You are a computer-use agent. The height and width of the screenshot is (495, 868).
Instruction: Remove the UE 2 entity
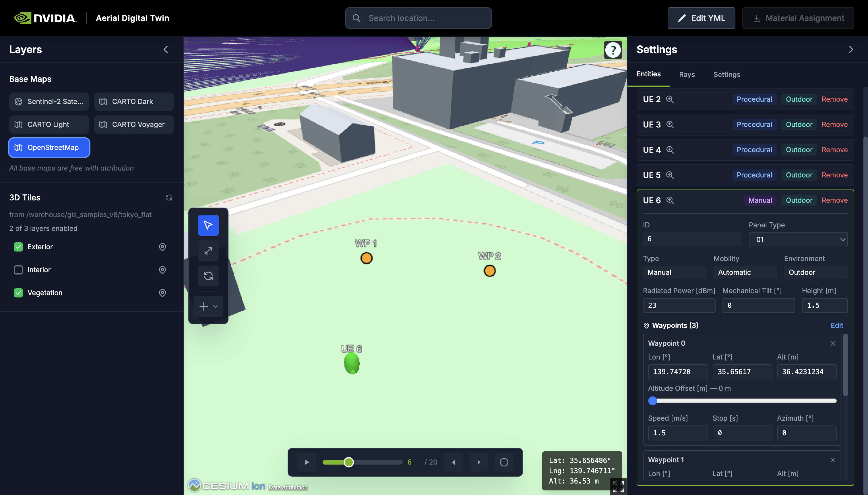point(834,99)
